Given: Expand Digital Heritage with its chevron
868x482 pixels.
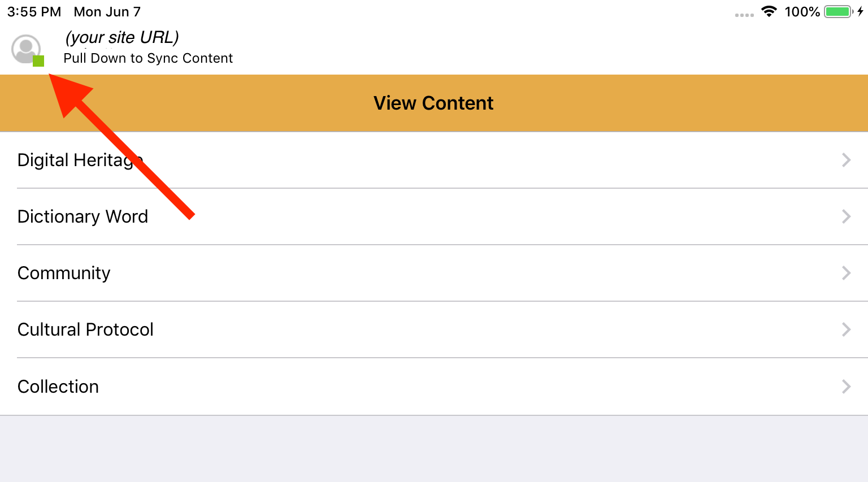Looking at the screenshot, I should [x=846, y=160].
